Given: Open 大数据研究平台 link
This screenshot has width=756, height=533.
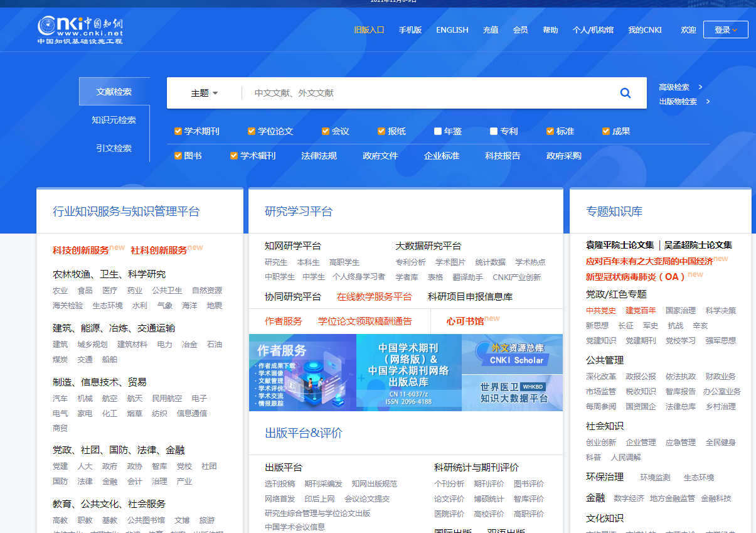Looking at the screenshot, I should 429,245.
